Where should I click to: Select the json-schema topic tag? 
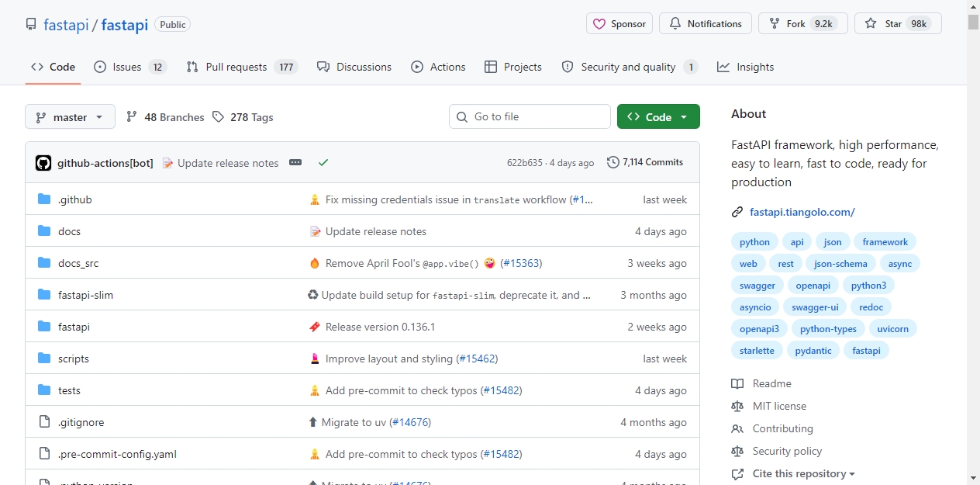click(x=840, y=264)
